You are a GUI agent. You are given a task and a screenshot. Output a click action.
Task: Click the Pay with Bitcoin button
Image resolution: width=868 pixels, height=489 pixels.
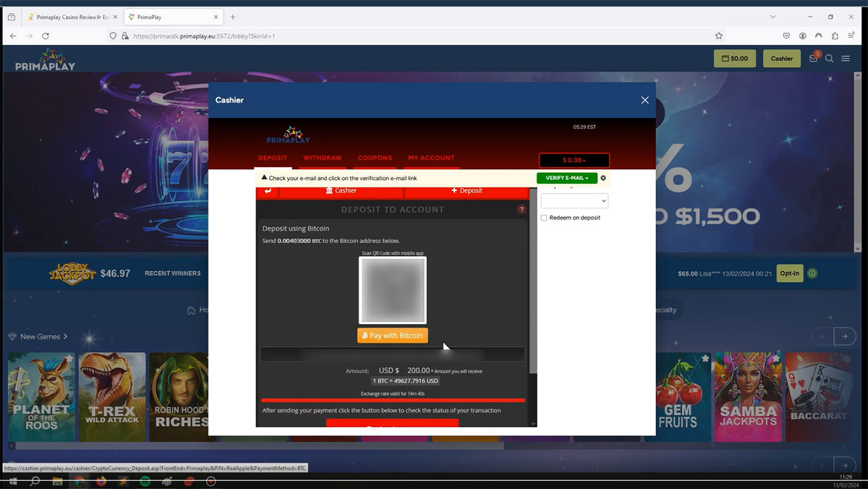pos(393,336)
